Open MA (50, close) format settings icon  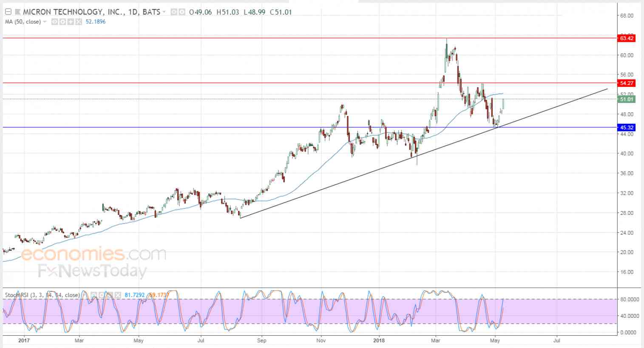[x=62, y=22]
